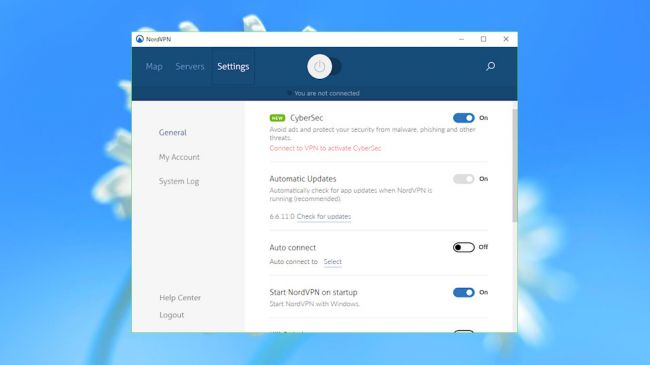Open the search magnifier icon
Viewport: 650px width, 365px height.
click(490, 66)
